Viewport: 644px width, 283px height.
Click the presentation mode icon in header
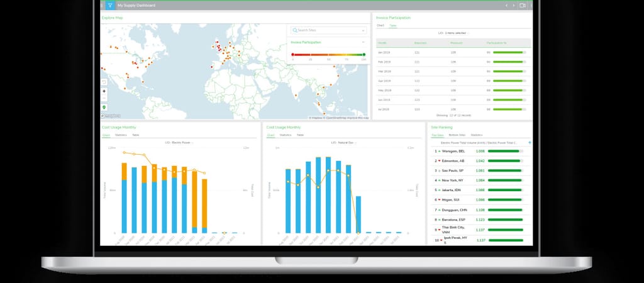(x=523, y=5)
